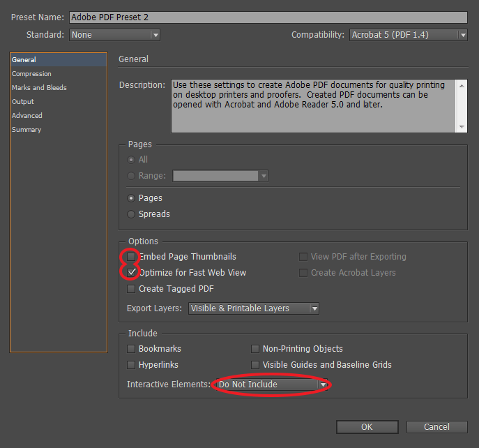Click inside the Description text box
The width and height of the screenshot is (479, 448).
tap(313, 106)
